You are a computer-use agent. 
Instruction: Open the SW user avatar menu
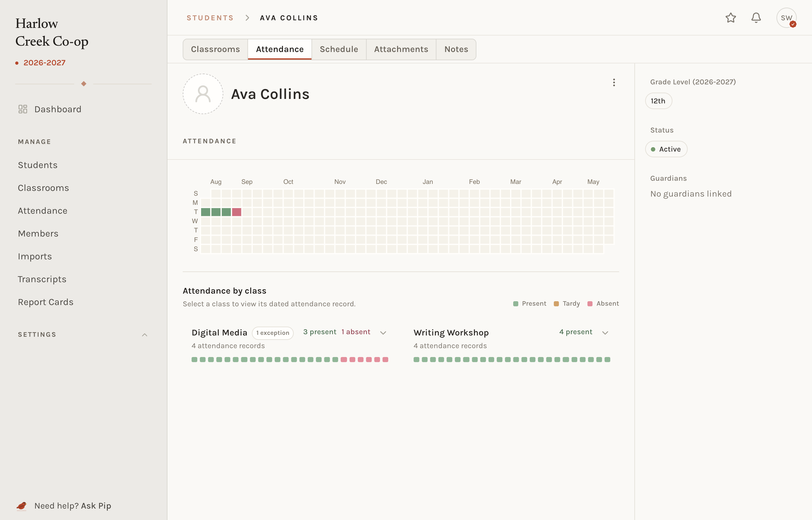point(786,17)
